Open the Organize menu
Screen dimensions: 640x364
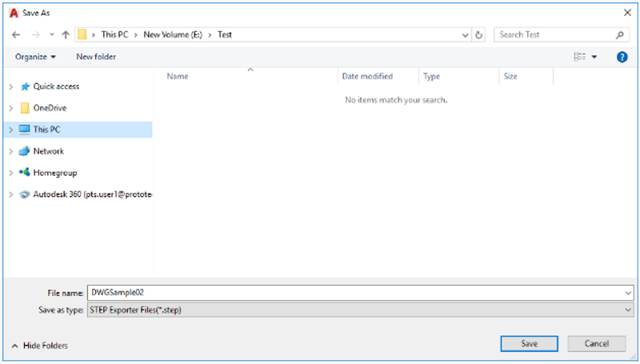click(35, 57)
